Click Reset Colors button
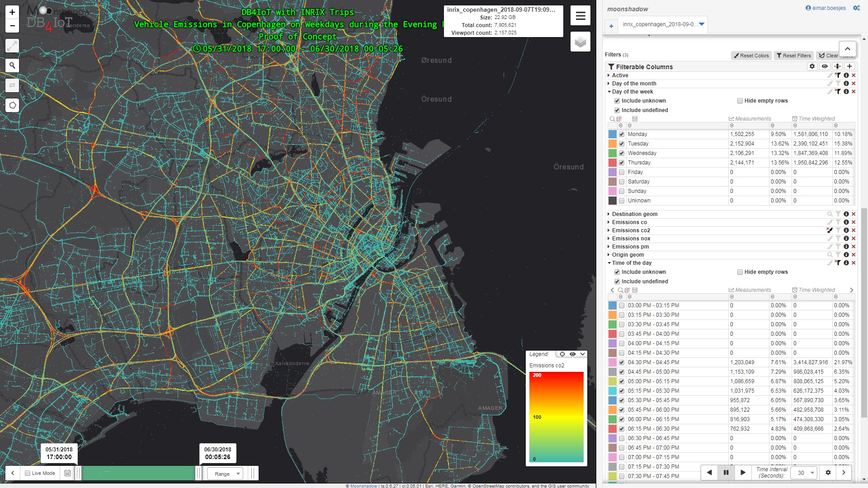Image resolution: width=868 pixels, height=488 pixels. [751, 56]
